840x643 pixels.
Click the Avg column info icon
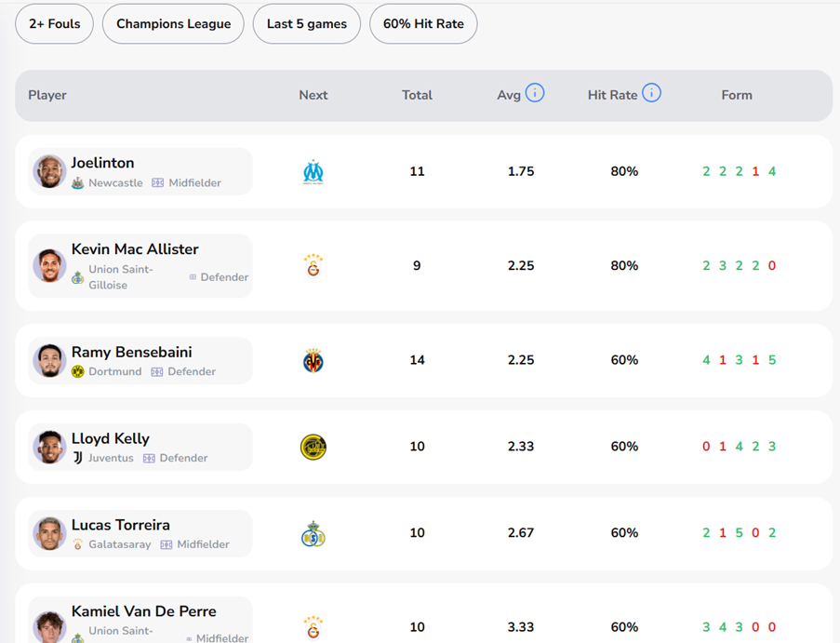(x=535, y=93)
